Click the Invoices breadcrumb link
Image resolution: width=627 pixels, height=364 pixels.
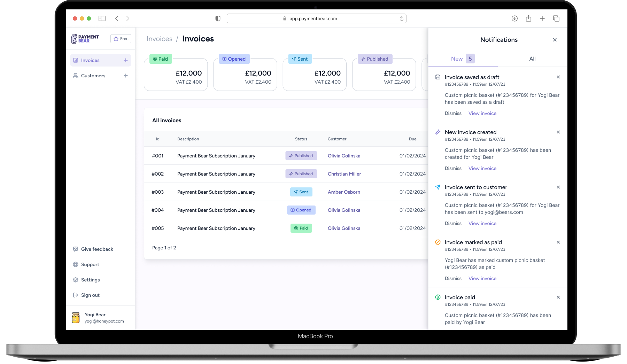[160, 39]
